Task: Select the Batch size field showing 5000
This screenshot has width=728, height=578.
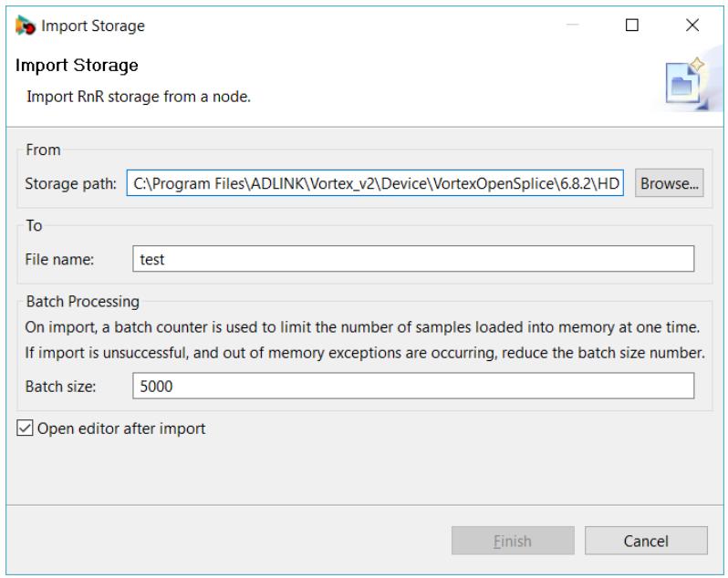Action: tap(413, 386)
